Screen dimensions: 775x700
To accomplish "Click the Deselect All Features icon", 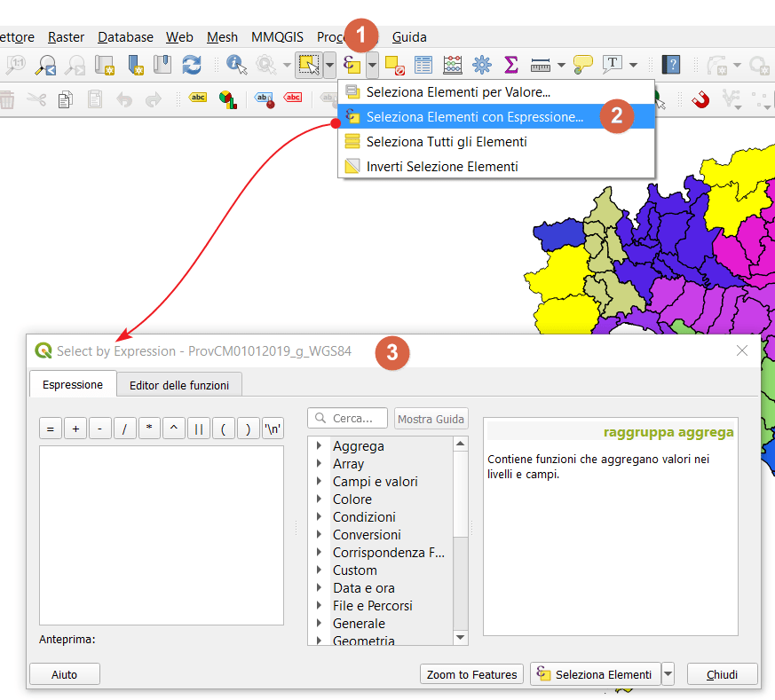I will point(395,65).
